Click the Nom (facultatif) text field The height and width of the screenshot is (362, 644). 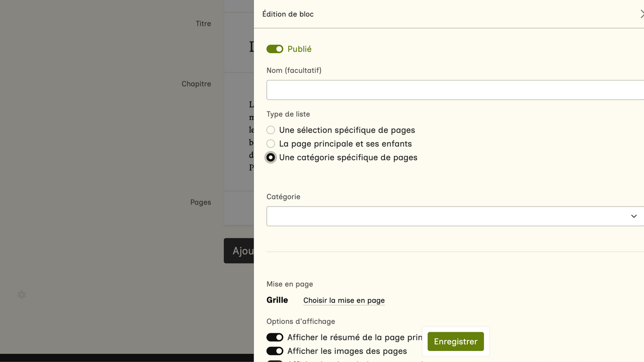click(x=453, y=90)
